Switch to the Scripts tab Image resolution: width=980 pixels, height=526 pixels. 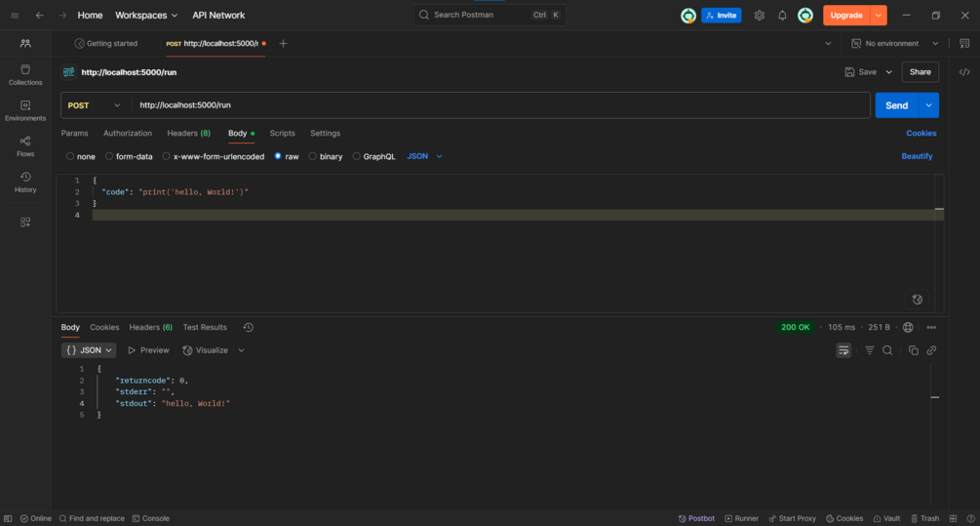point(282,134)
